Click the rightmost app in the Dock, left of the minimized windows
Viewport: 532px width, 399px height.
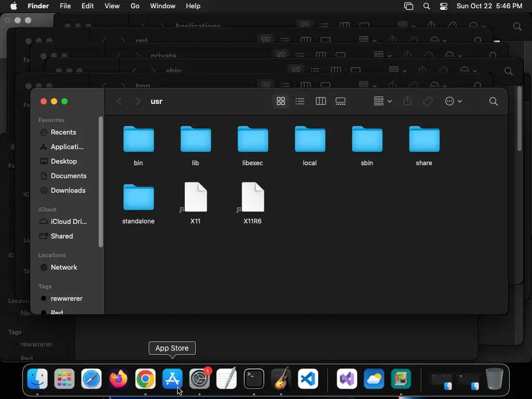[x=401, y=379]
